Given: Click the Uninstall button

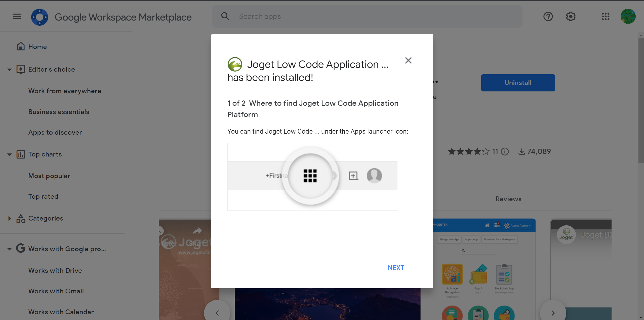Looking at the screenshot, I should 518,83.
